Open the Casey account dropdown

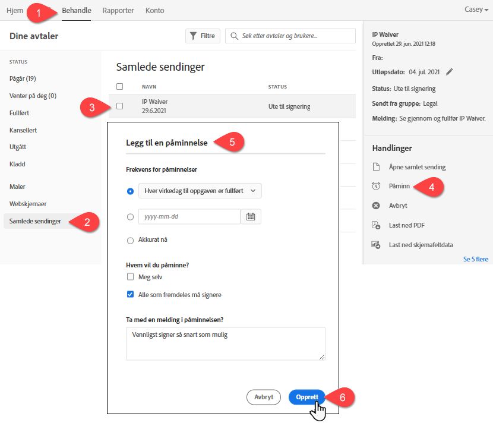(x=476, y=10)
